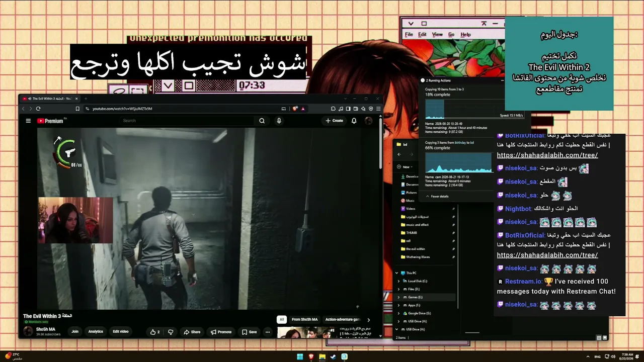Click the Join button
Image resolution: width=644 pixels, height=362 pixels.
pyautogui.click(x=75, y=332)
